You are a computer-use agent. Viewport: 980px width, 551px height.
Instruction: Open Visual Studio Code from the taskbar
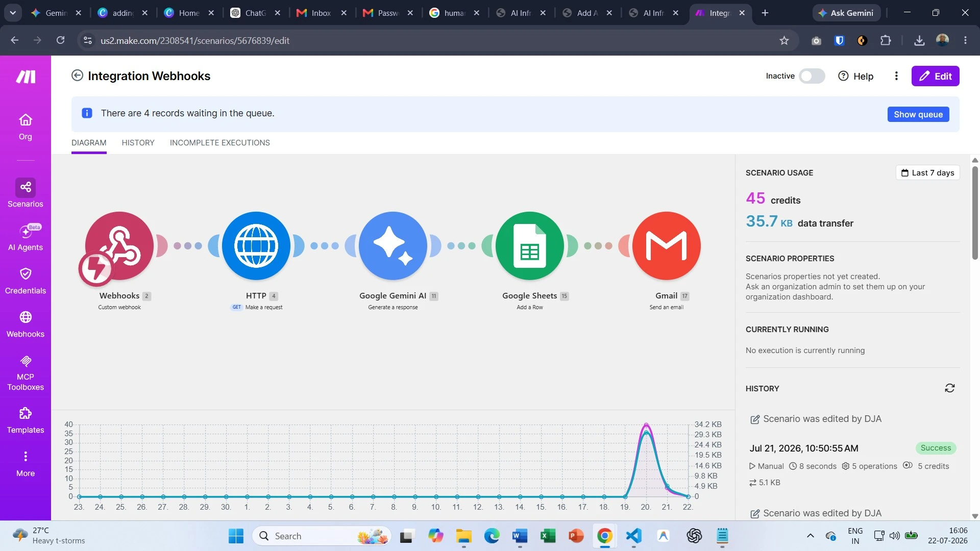633,536
